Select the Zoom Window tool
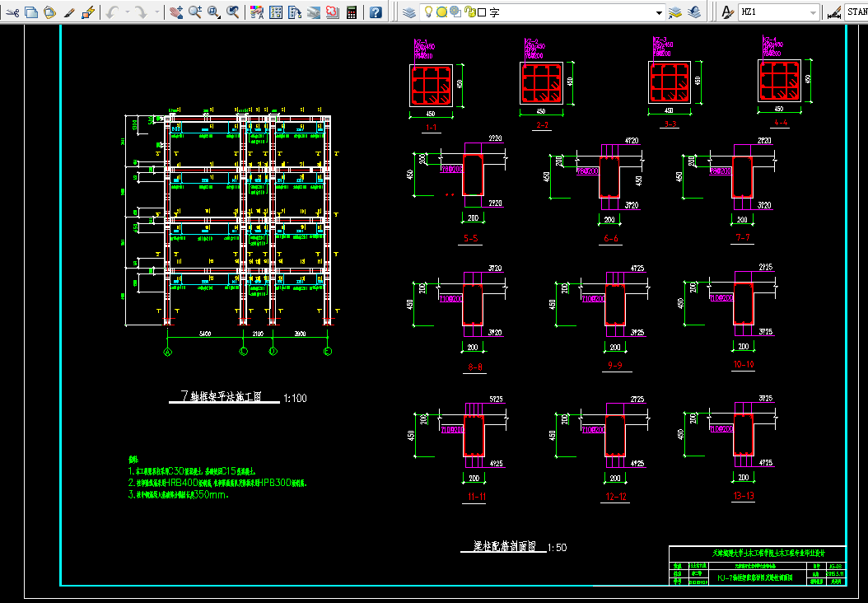Viewport: 868px width, 603px height. pos(213,12)
